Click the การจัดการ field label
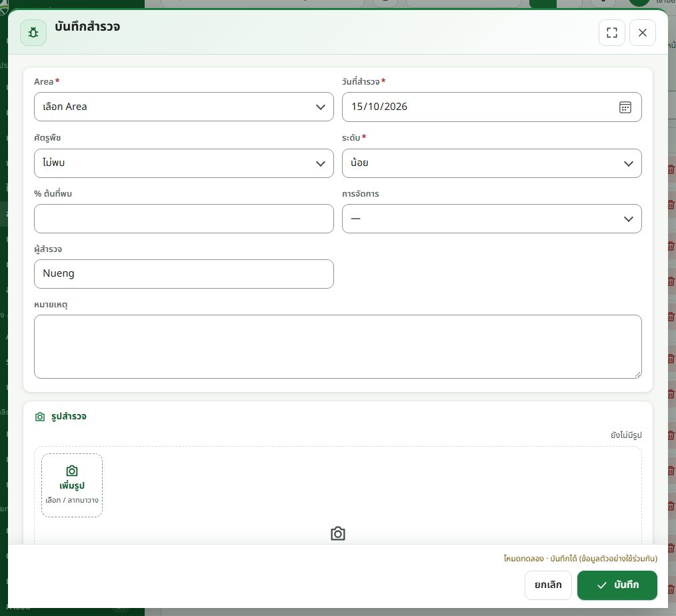 click(x=361, y=193)
